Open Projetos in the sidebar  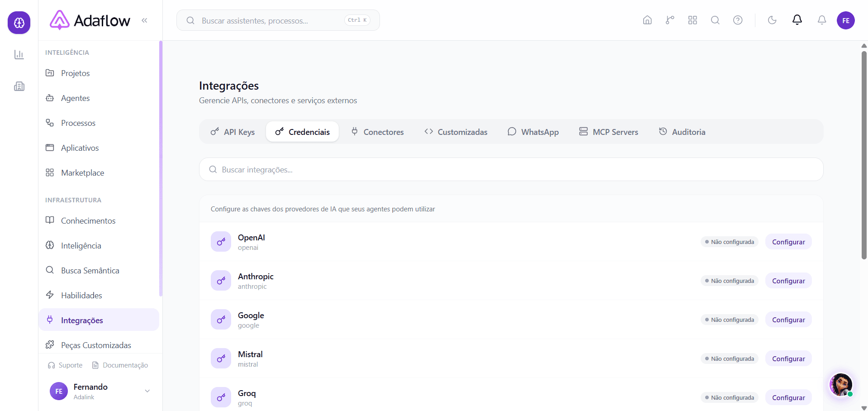tap(99, 73)
